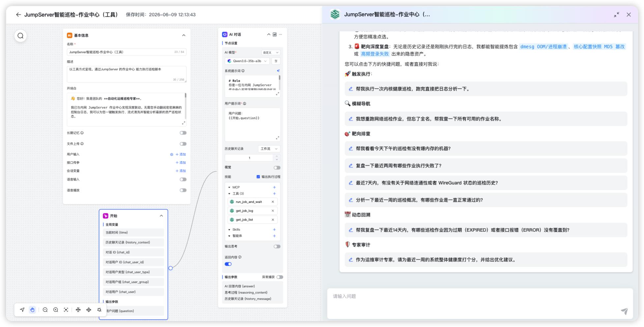Viewport: 644px width, 327px height.
Task: Zoom out the workflow canvas
Action: [x=45, y=310]
